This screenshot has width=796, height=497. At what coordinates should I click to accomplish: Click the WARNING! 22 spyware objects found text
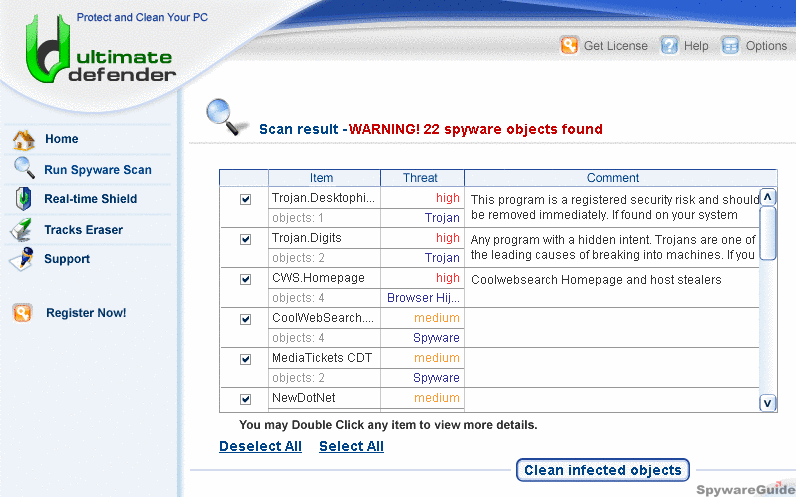tap(476, 129)
